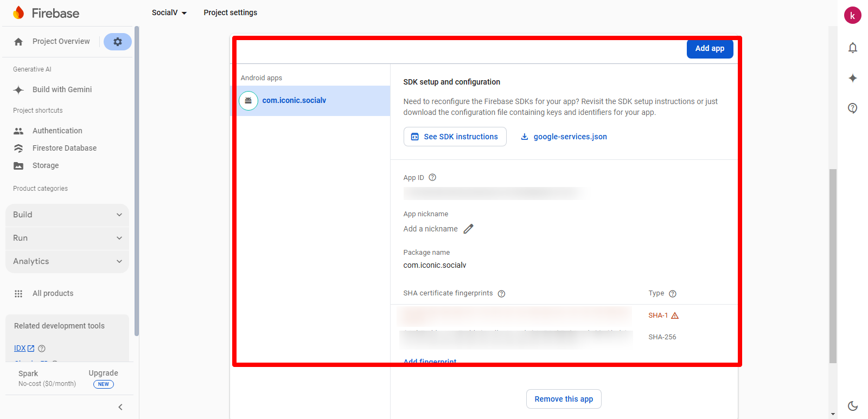The height and width of the screenshot is (419, 868).
Task: Click the project settings gear icon
Action: pyautogui.click(x=117, y=42)
